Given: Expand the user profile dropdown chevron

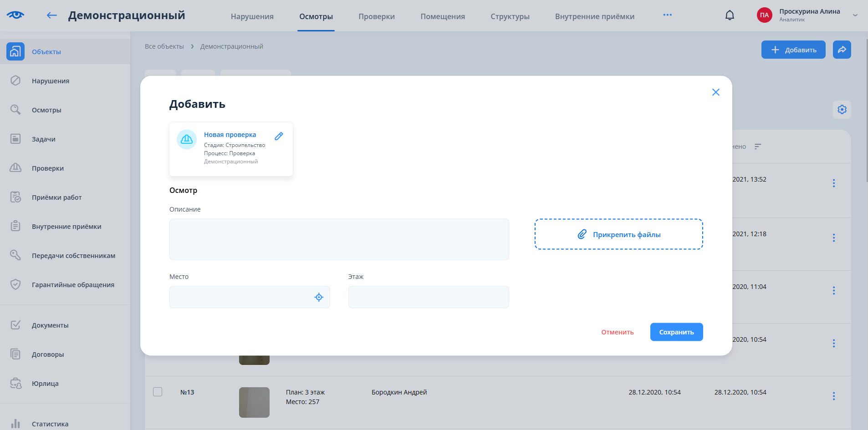Looking at the screenshot, I should pyautogui.click(x=855, y=15).
